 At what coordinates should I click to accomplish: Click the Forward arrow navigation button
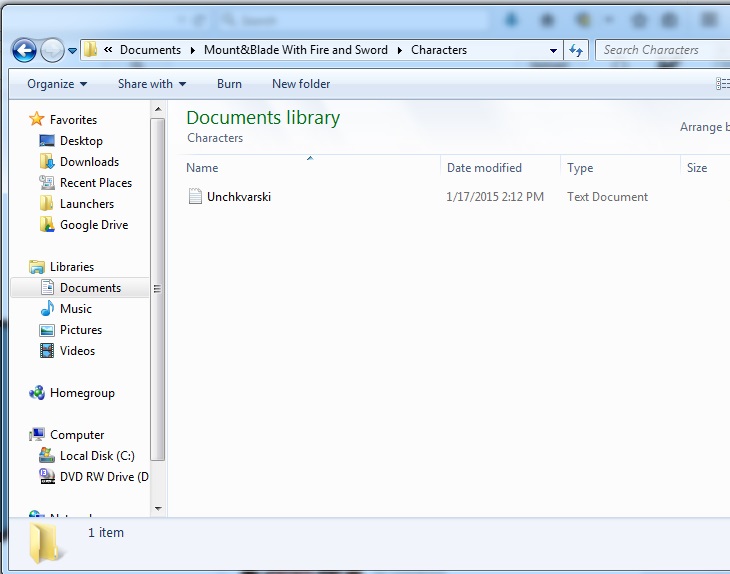point(52,50)
